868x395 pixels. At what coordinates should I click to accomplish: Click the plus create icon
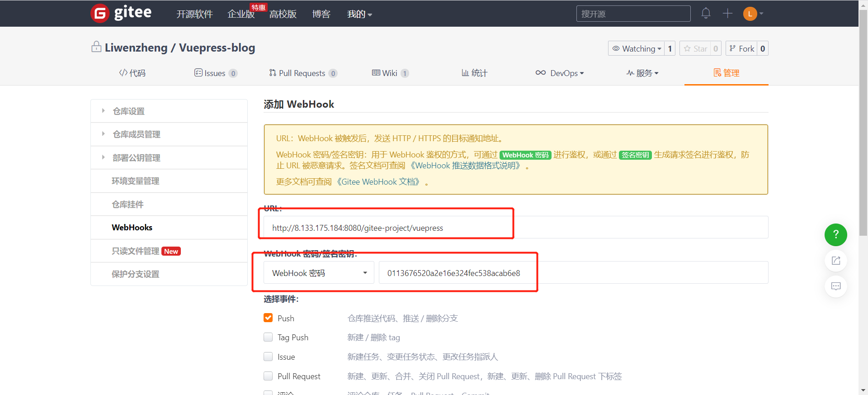point(727,14)
